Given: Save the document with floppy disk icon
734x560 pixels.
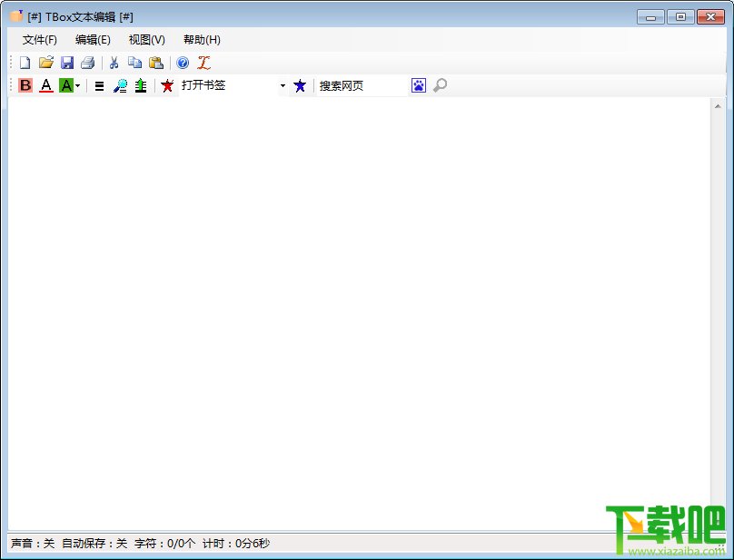Looking at the screenshot, I should (67, 63).
